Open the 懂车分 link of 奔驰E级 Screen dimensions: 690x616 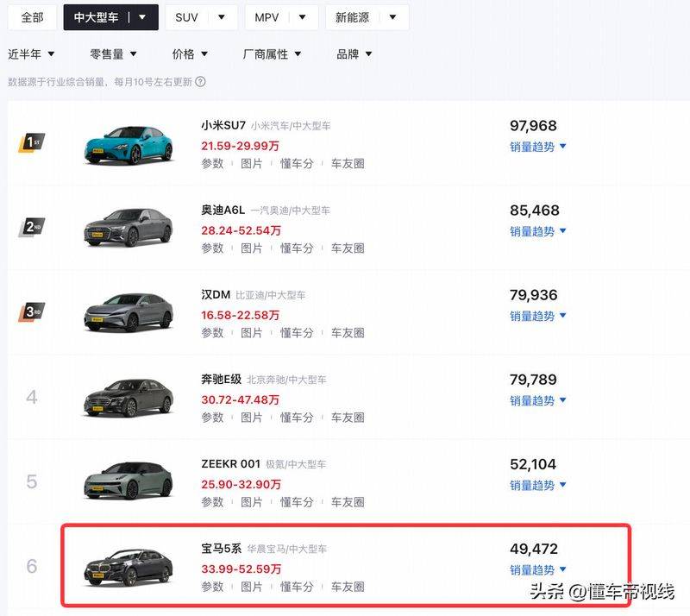294,418
